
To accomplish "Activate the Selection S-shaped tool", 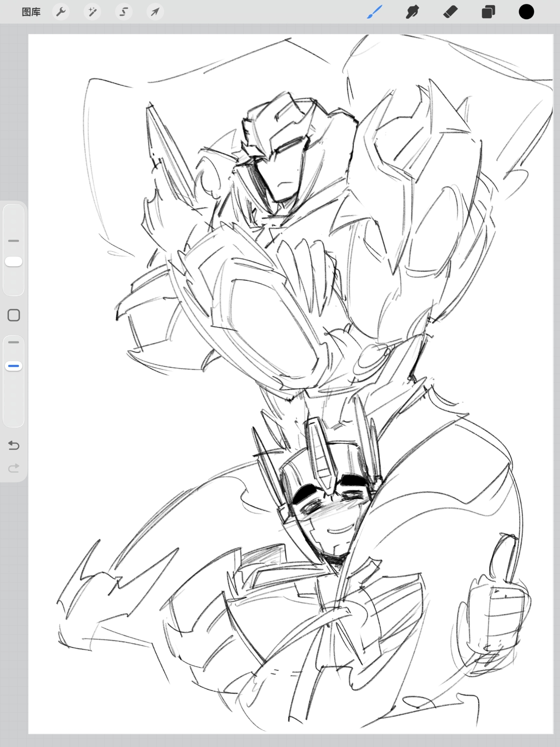I will click(124, 12).
